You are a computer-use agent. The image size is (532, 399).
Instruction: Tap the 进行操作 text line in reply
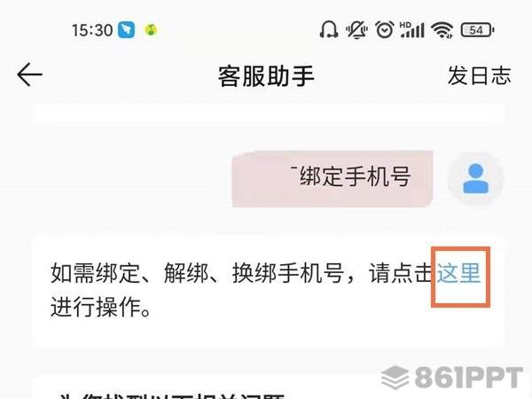(101, 307)
